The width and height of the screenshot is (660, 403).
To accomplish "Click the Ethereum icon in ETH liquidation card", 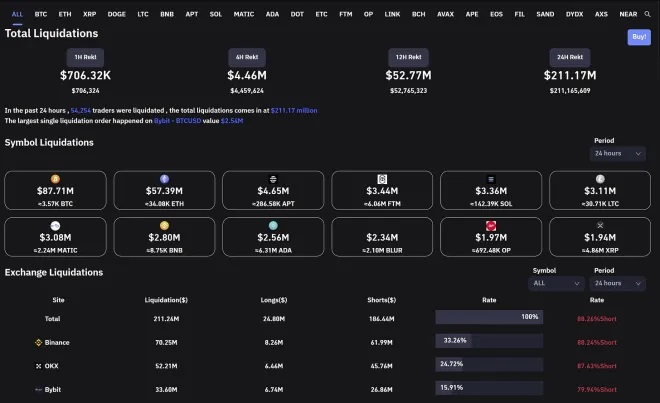I will tap(150, 179).
